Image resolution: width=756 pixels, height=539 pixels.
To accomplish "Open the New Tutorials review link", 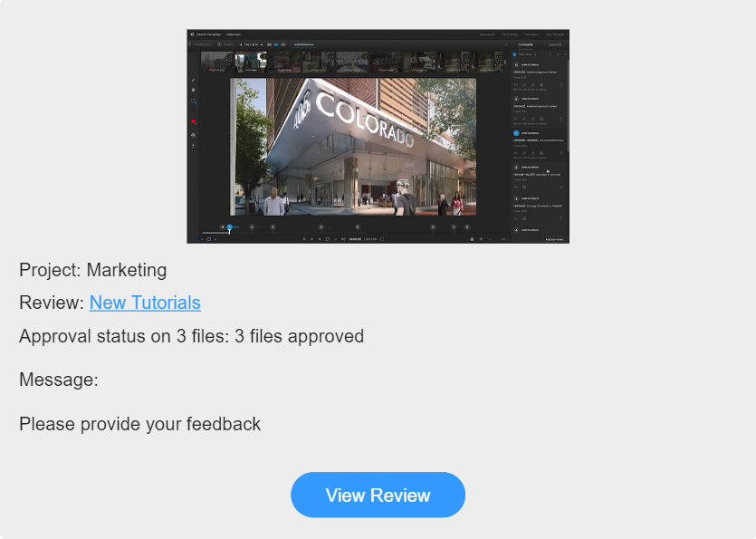I will click(x=145, y=303).
